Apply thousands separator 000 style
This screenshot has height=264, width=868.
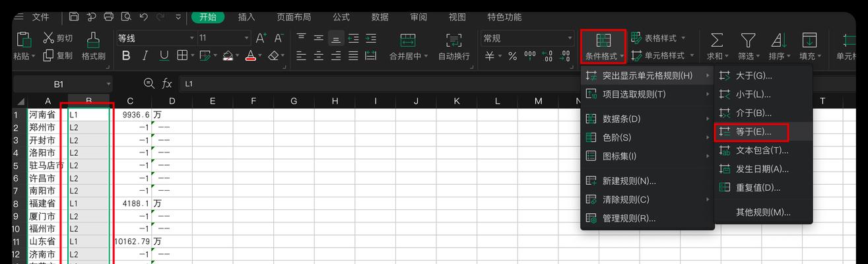[530, 56]
